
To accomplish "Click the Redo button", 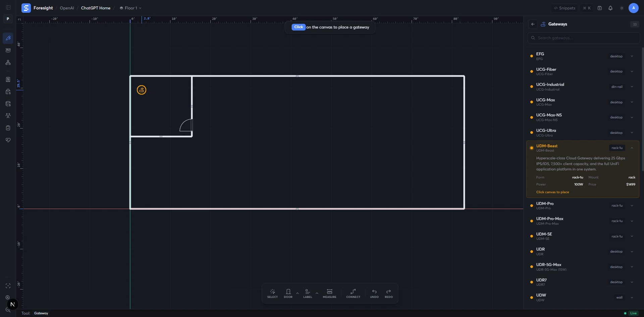I will 389,294.
